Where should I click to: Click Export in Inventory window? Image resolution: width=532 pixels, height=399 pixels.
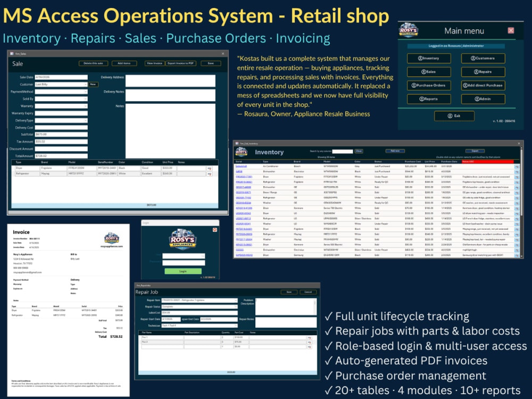(x=475, y=151)
